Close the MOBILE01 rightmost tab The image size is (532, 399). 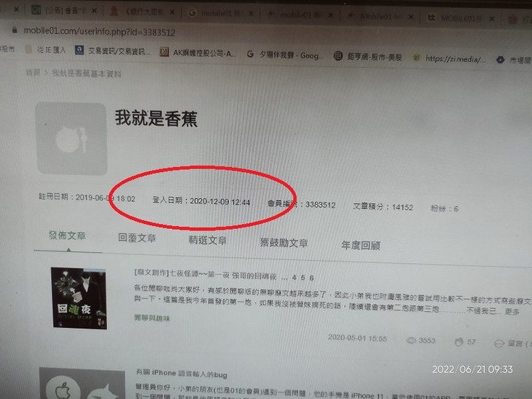pyautogui.click(x=491, y=18)
